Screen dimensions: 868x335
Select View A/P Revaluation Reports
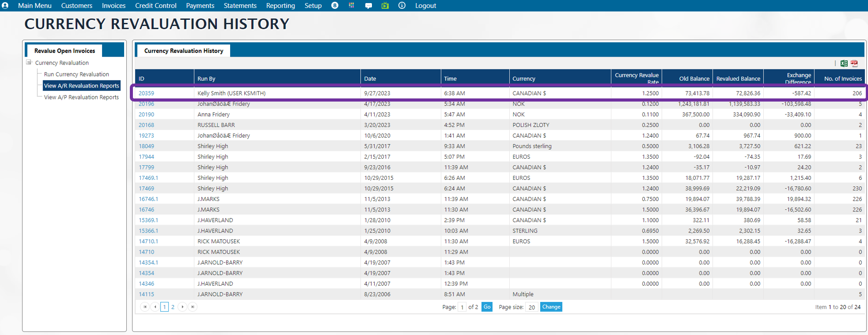[81, 97]
